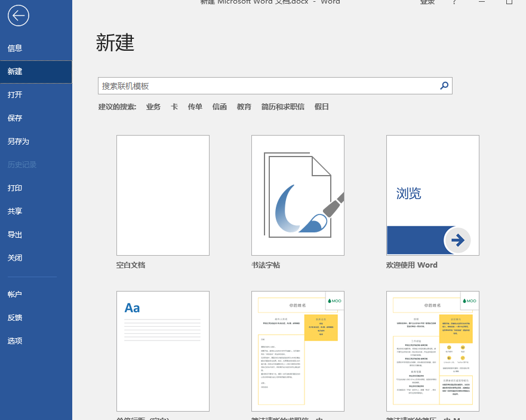Open Word 选项

[x=36, y=341]
